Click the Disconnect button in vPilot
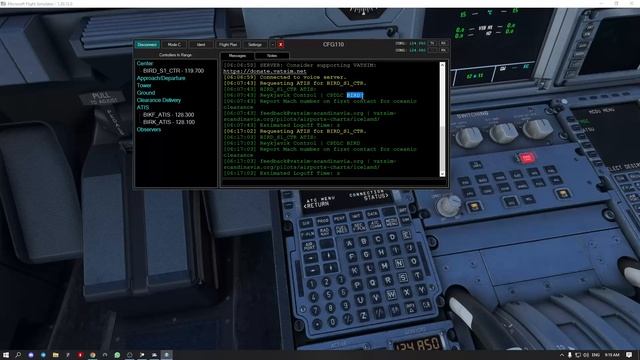 pos(147,44)
